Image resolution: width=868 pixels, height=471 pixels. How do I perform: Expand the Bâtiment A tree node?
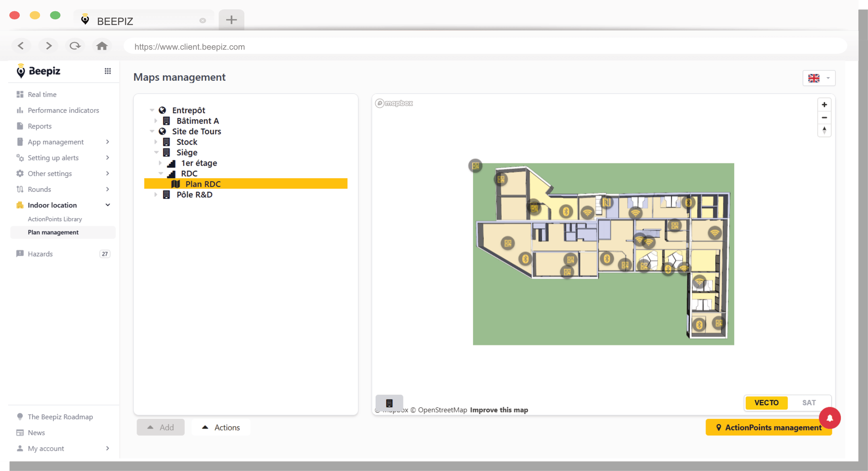coord(156,120)
